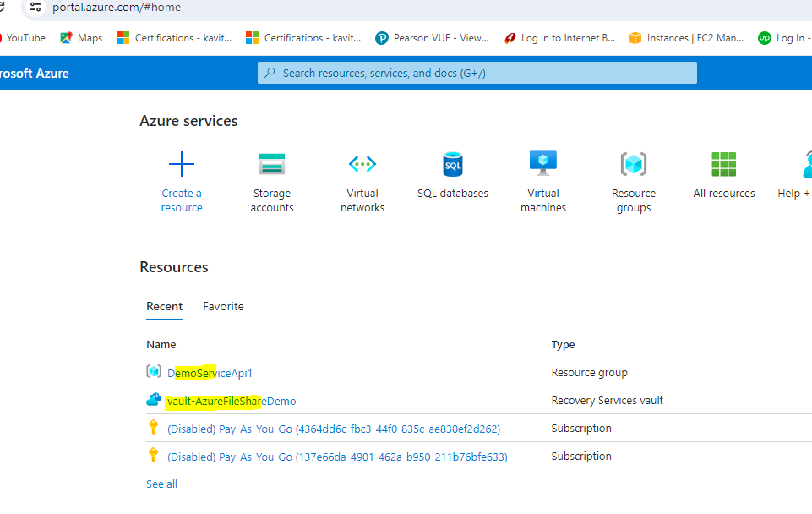Click the Recovery Services vault type cell
812x514 pixels.
point(607,401)
